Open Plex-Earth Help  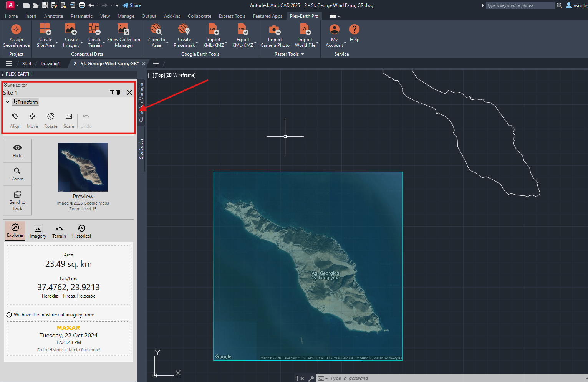point(354,33)
